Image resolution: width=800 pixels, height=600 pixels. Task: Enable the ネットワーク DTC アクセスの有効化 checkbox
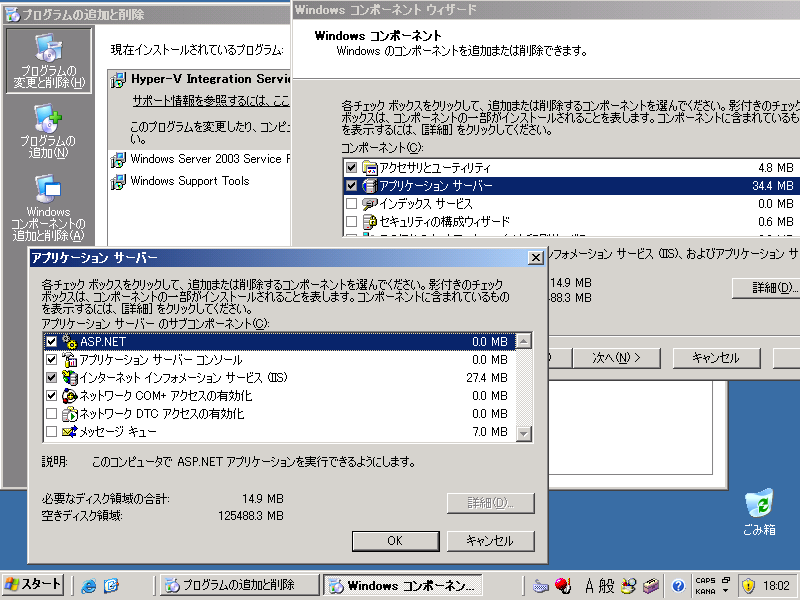pos(52,414)
